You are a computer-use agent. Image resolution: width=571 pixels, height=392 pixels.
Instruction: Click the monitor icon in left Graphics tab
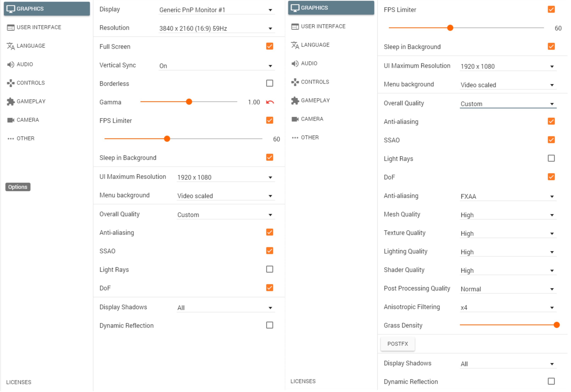click(11, 9)
